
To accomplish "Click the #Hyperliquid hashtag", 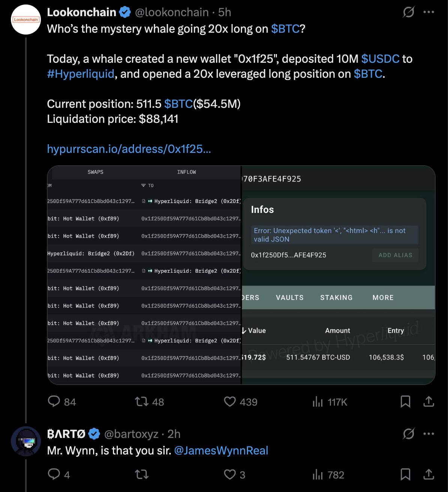I will coord(81,74).
